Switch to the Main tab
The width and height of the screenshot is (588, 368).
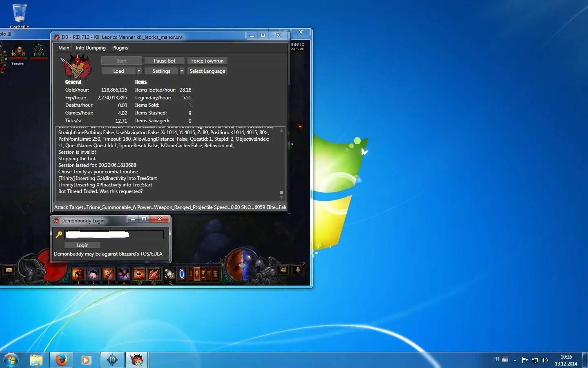point(64,48)
